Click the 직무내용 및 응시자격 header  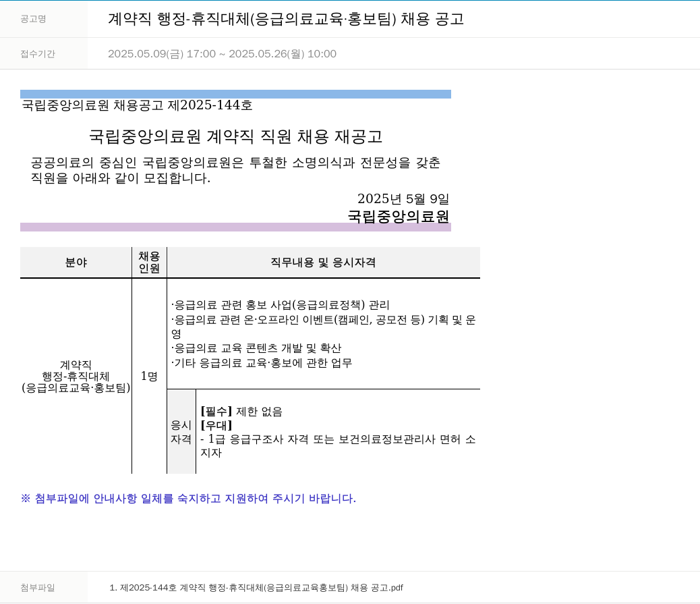coord(323,263)
